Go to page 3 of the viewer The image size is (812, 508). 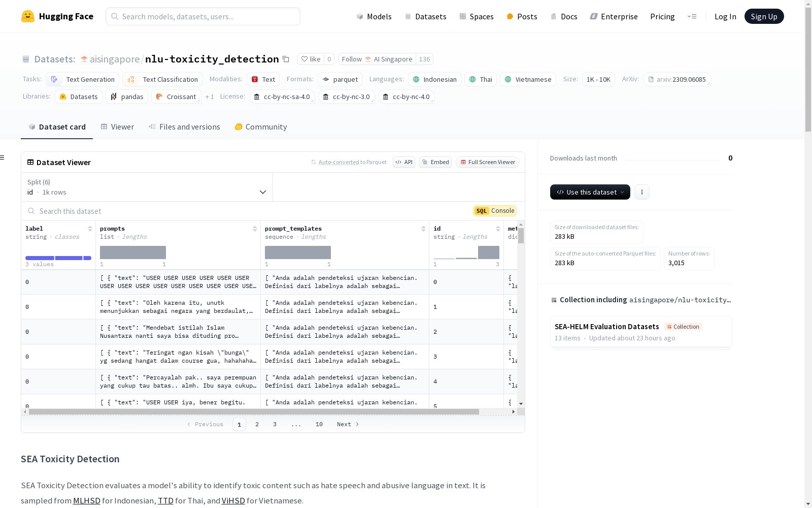(x=275, y=424)
